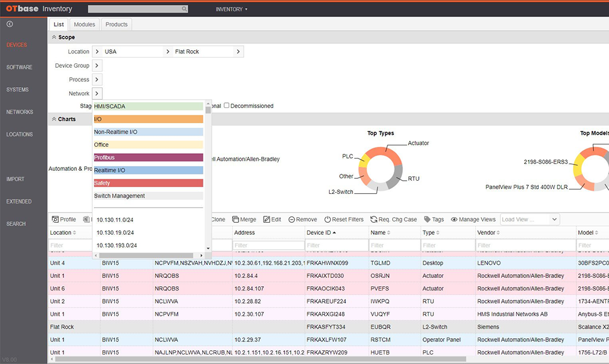This screenshot has height=364, width=609.
Task: Choose network 10.130.193.0/24
Action: [117, 245]
